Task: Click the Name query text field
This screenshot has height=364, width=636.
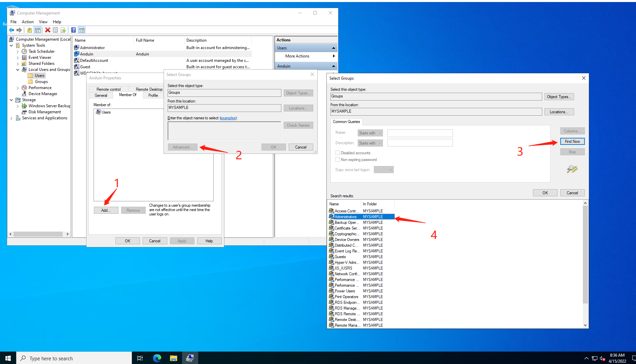Action: coord(420,133)
